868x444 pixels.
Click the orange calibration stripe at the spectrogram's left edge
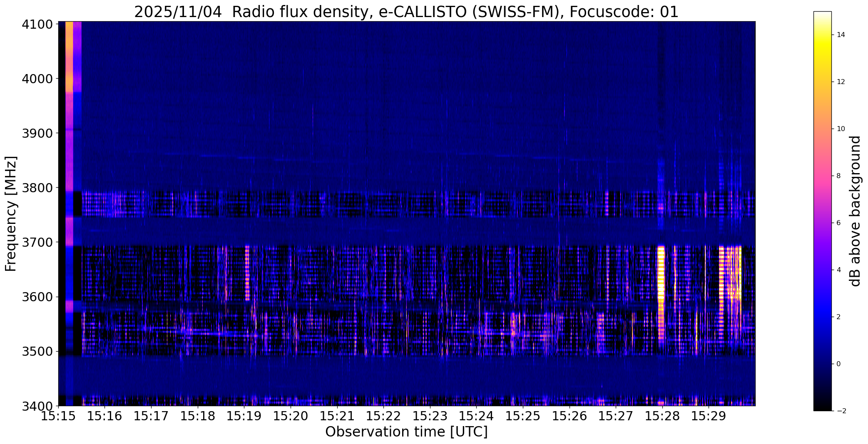click(69, 56)
